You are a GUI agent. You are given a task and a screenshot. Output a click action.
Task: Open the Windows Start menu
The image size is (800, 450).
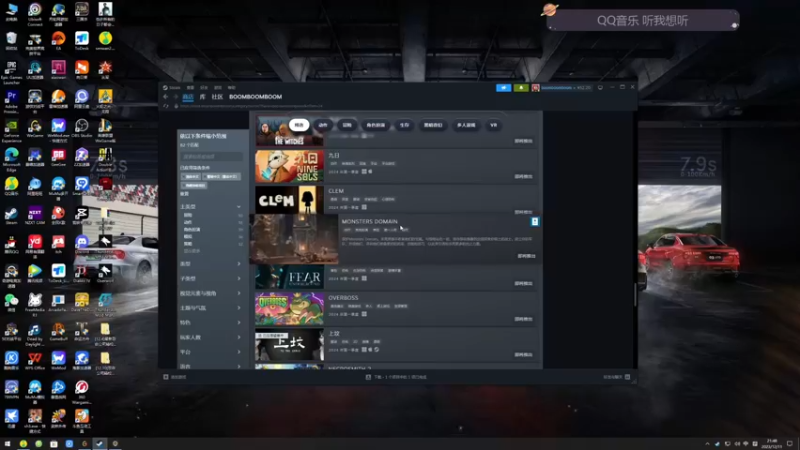(x=7, y=444)
